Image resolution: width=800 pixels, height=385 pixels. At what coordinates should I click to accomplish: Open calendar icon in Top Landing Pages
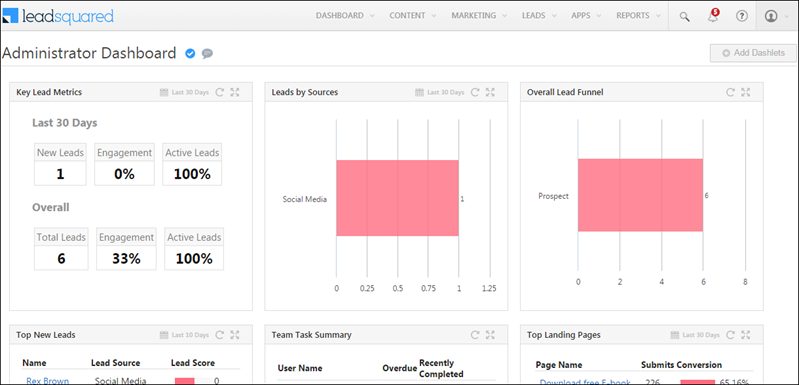[x=674, y=335]
